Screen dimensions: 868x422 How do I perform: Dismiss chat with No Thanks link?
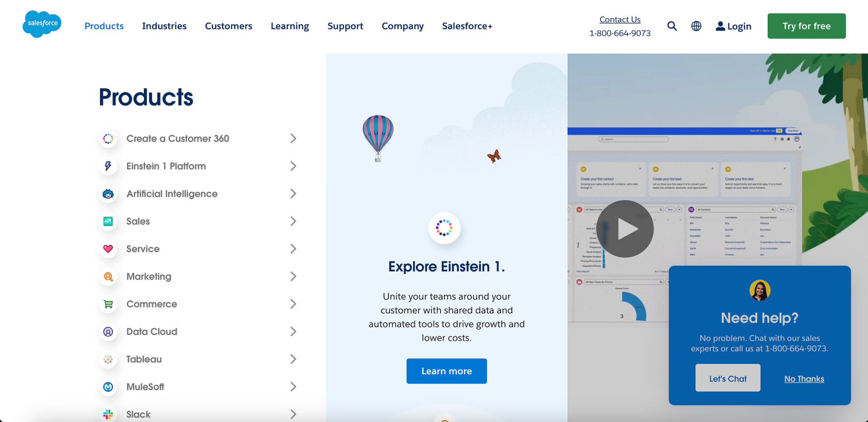pyautogui.click(x=804, y=379)
